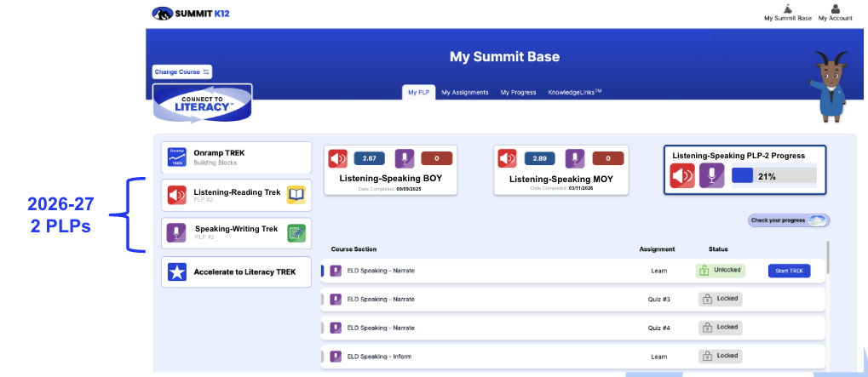
Task: Click the Onramp TREK icon
Action: (176, 157)
